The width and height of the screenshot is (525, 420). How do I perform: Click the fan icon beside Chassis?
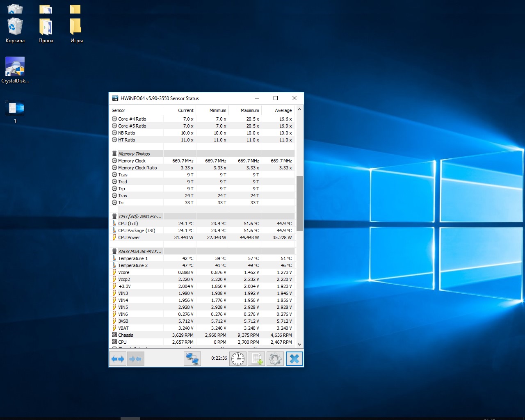click(x=114, y=335)
